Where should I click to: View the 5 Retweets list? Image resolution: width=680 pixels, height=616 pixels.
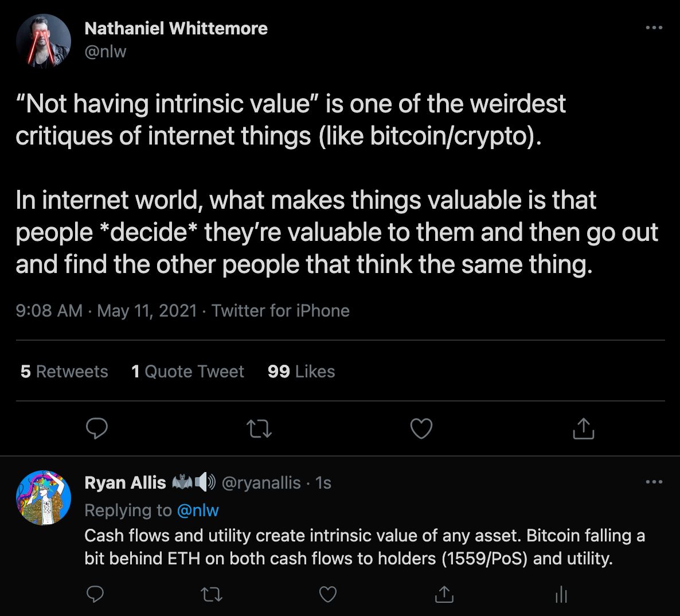click(x=64, y=372)
